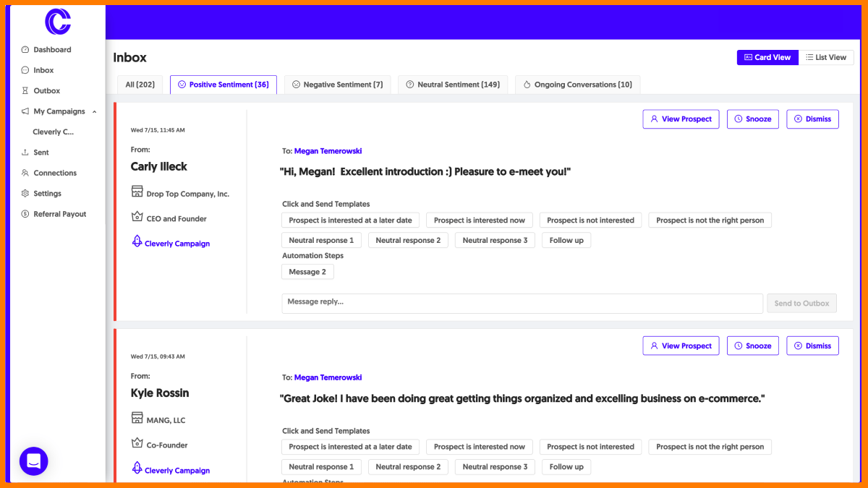Open the Ongoing Conversations (10) tab
Image resolution: width=868 pixels, height=488 pixels.
click(577, 85)
